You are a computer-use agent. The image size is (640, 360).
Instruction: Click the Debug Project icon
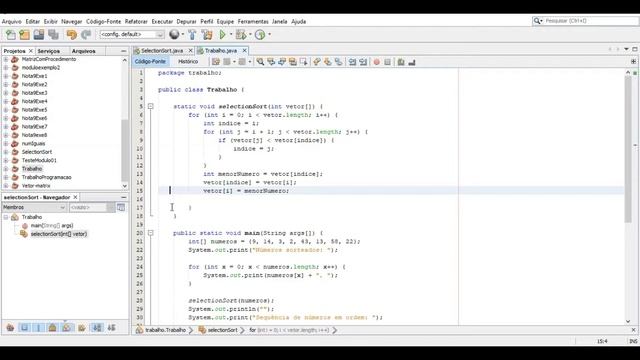[x=241, y=35]
